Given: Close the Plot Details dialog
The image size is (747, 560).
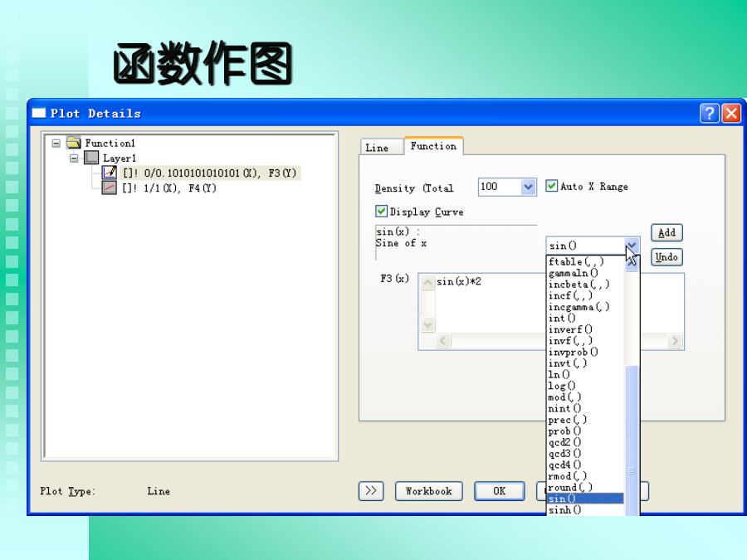Looking at the screenshot, I should point(730,114).
